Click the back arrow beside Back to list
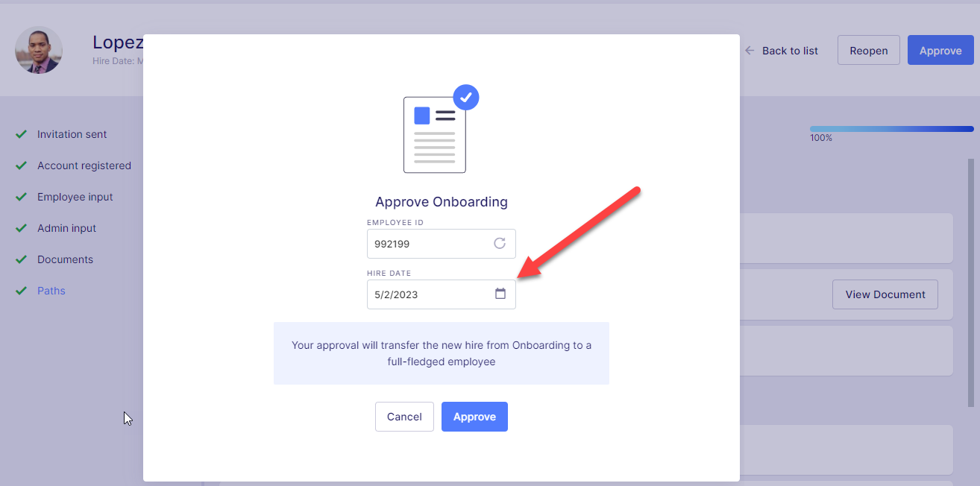This screenshot has width=980, height=486. (750, 51)
